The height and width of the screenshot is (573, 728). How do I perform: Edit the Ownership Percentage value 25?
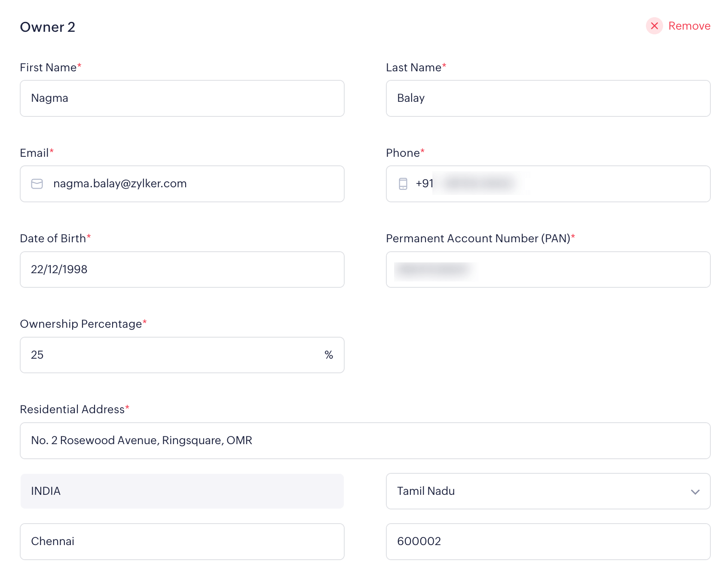tap(172, 355)
